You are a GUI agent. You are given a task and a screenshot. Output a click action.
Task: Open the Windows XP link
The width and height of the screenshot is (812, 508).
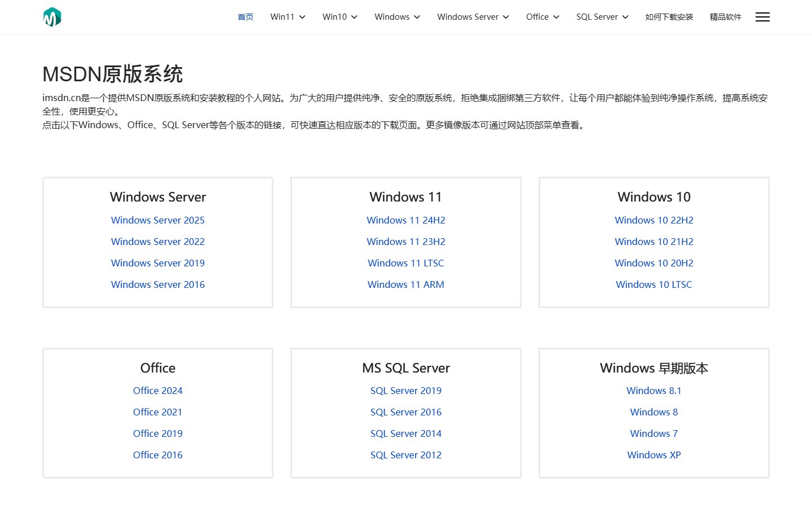654,455
